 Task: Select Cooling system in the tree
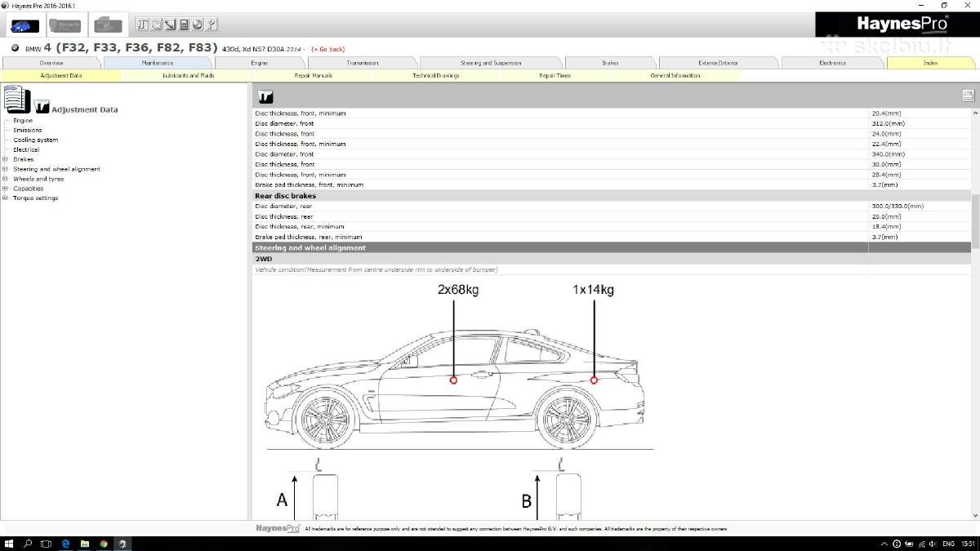pyautogui.click(x=36, y=140)
